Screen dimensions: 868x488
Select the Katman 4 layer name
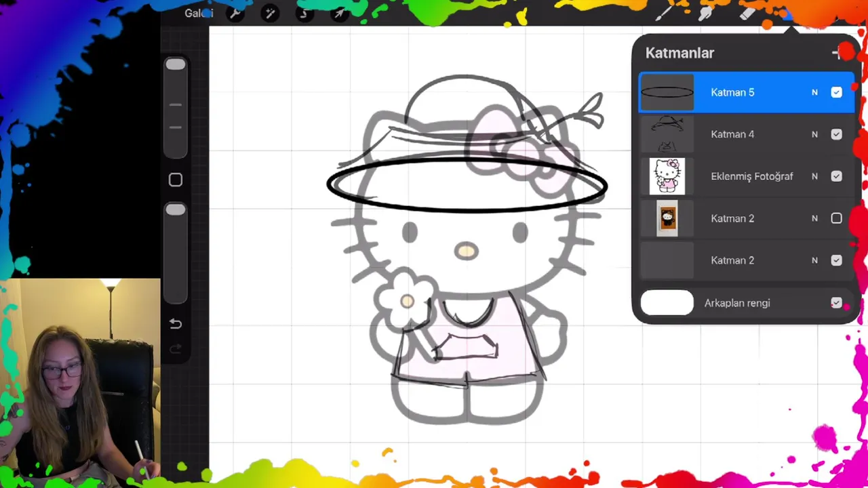point(732,134)
